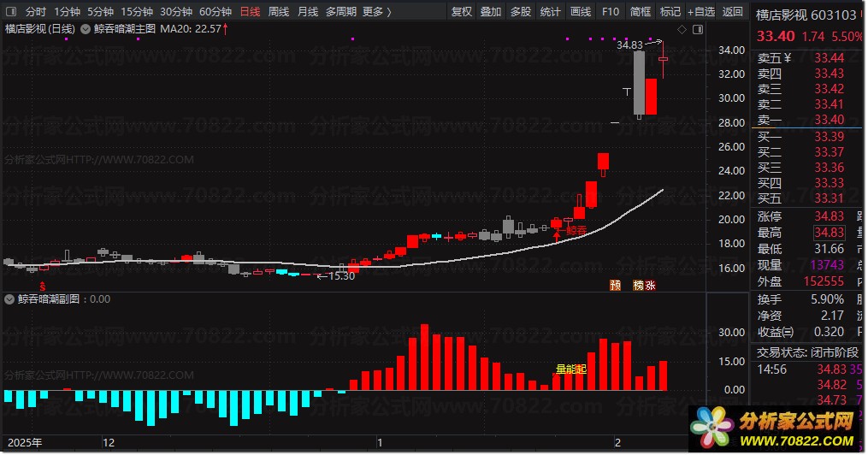The width and height of the screenshot is (868, 455).
Task: Click the 买三 price 33.36
Action: point(829,167)
